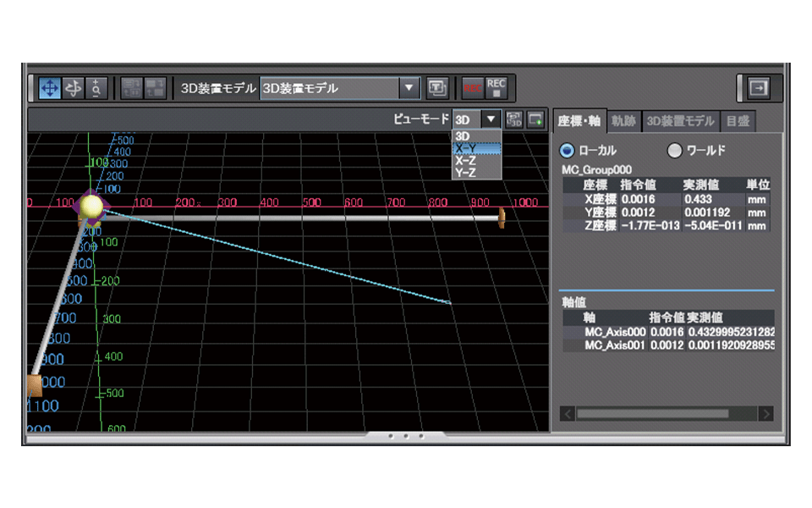
Task: Click the first grayed layout switch icon
Action: (132, 88)
